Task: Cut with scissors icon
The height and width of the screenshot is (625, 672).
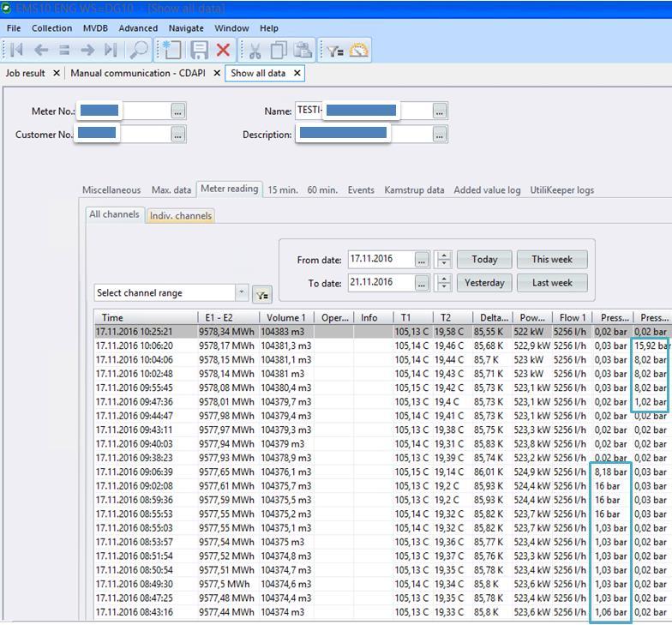Action: (x=255, y=51)
